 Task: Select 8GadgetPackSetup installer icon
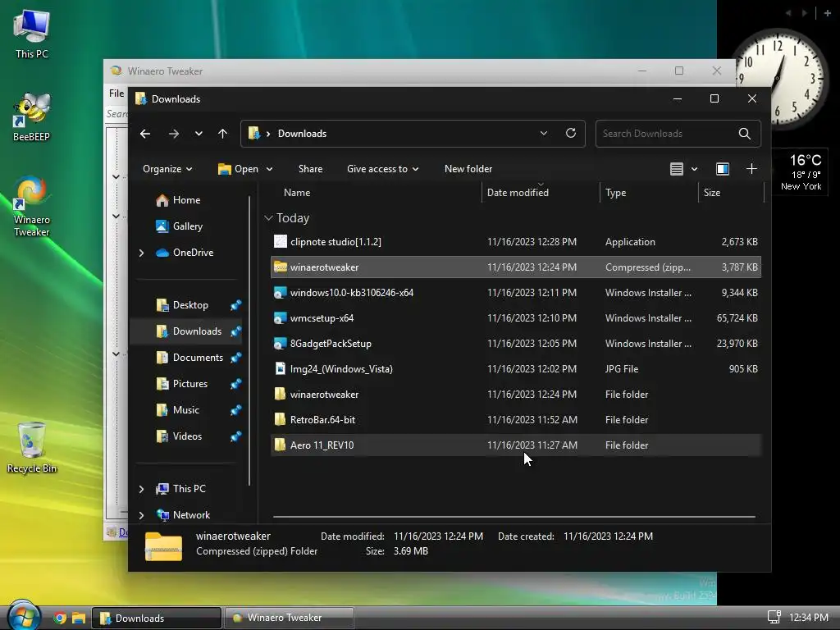point(281,344)
